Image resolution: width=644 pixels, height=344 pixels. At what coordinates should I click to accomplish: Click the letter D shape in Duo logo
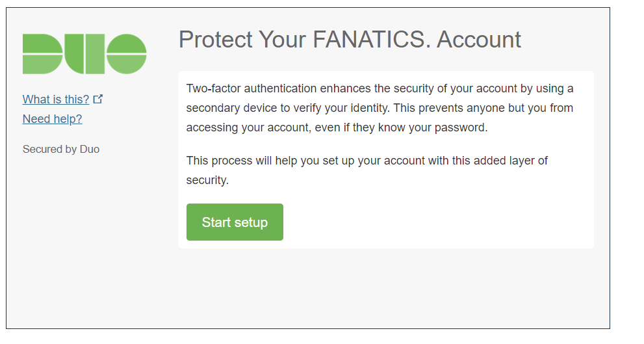pos(42,54)
